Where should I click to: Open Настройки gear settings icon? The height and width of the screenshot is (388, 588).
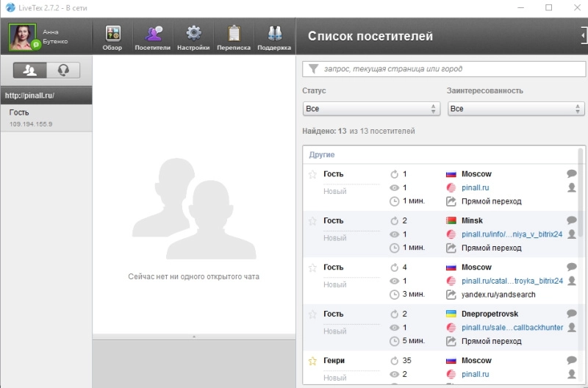click(193, 37)
